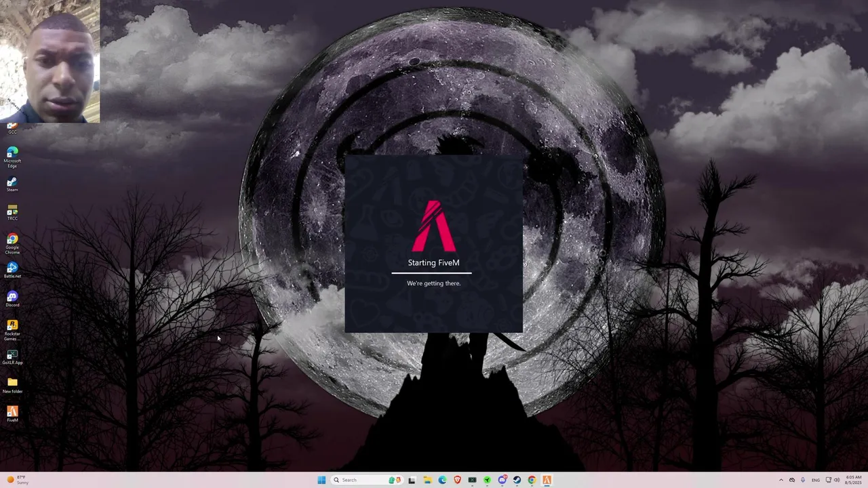Switch the ENG input language indicator
The height and width of the screenshot is (488, 868).
pos(816,480)
